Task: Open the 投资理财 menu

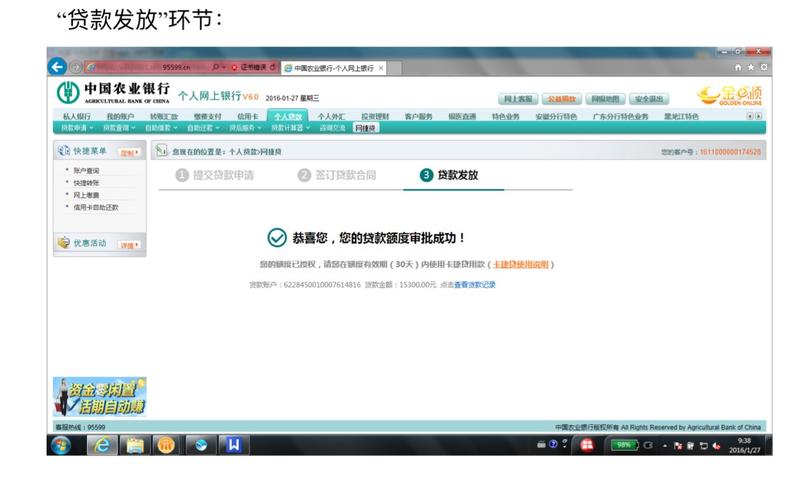Action: 375,117
